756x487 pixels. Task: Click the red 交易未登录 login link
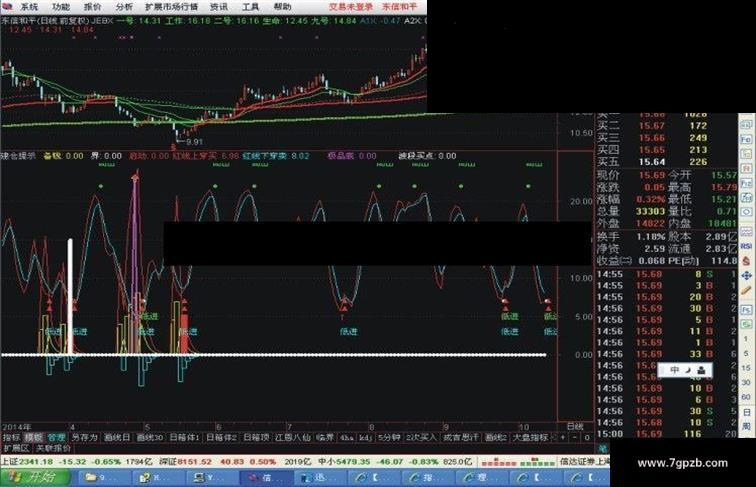click(x=351, y=7)
